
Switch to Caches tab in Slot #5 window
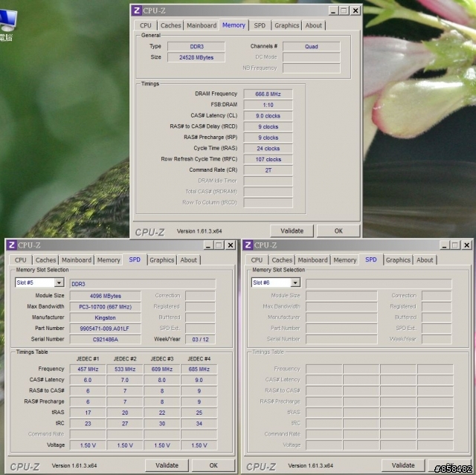tap(45, 260)
